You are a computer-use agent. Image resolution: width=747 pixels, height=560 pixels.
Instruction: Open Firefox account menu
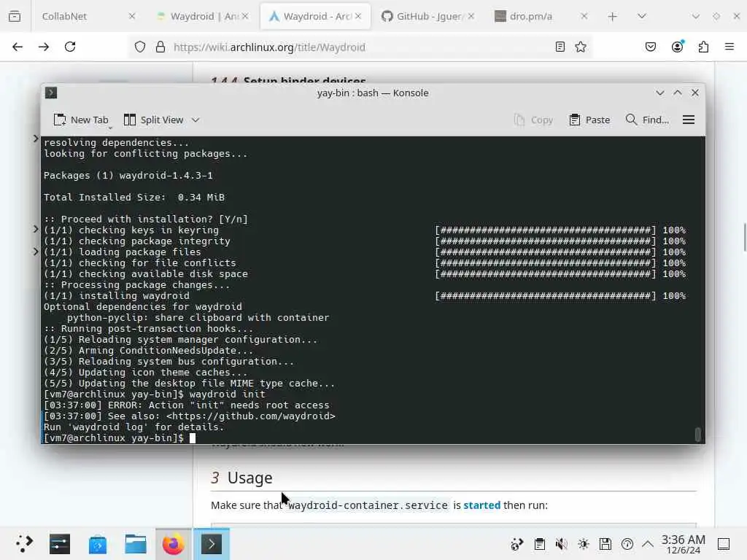point(678,47)
